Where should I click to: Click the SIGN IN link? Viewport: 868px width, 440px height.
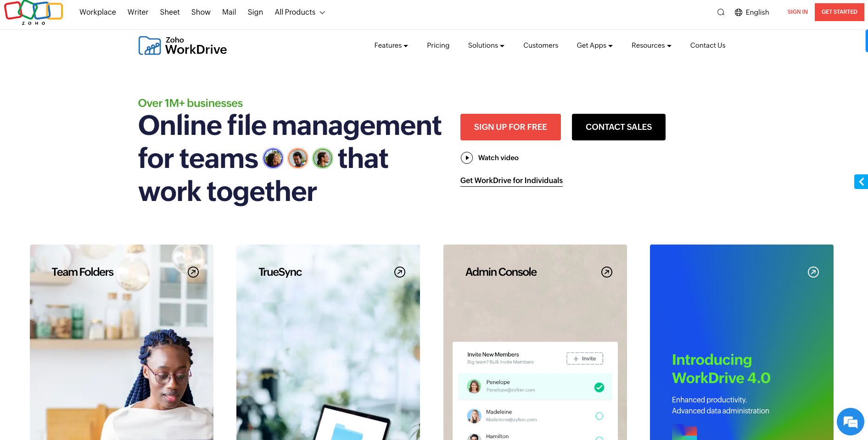(797, 12)
